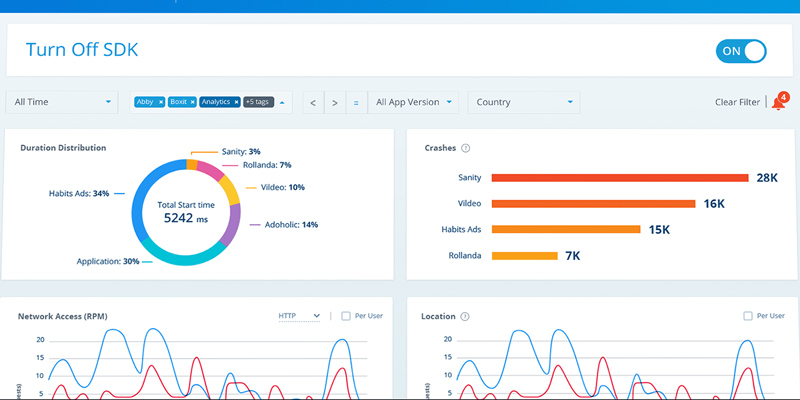The height and width of the screenshot is (400, 800).
Task: Open the Country filter dropdown
Action: pyautogui.click(x=523, y=102)
